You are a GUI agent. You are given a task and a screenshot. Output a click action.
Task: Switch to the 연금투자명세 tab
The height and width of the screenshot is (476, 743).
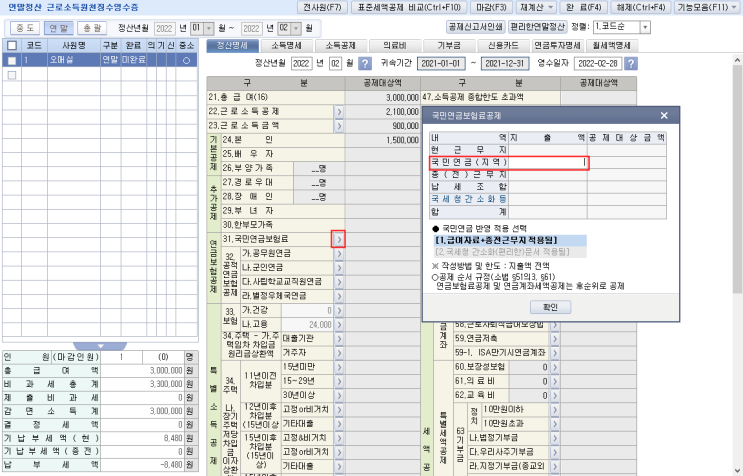557,46
